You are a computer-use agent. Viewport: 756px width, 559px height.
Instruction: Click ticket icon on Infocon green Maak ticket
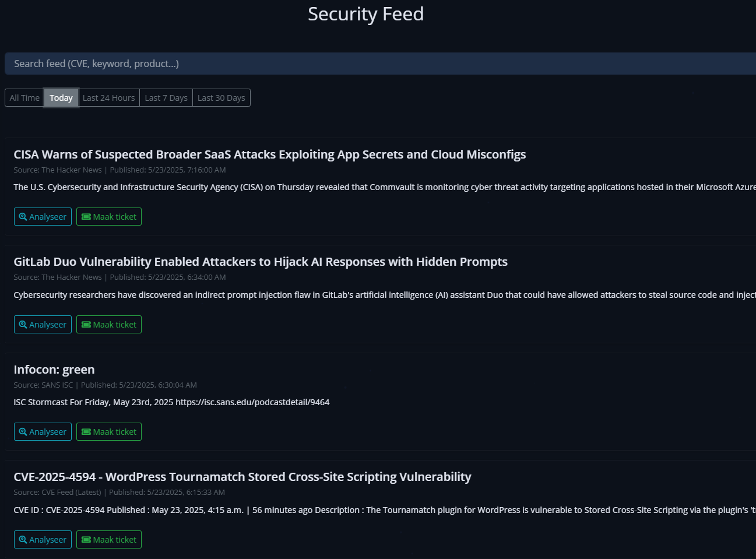pos(86,432)
